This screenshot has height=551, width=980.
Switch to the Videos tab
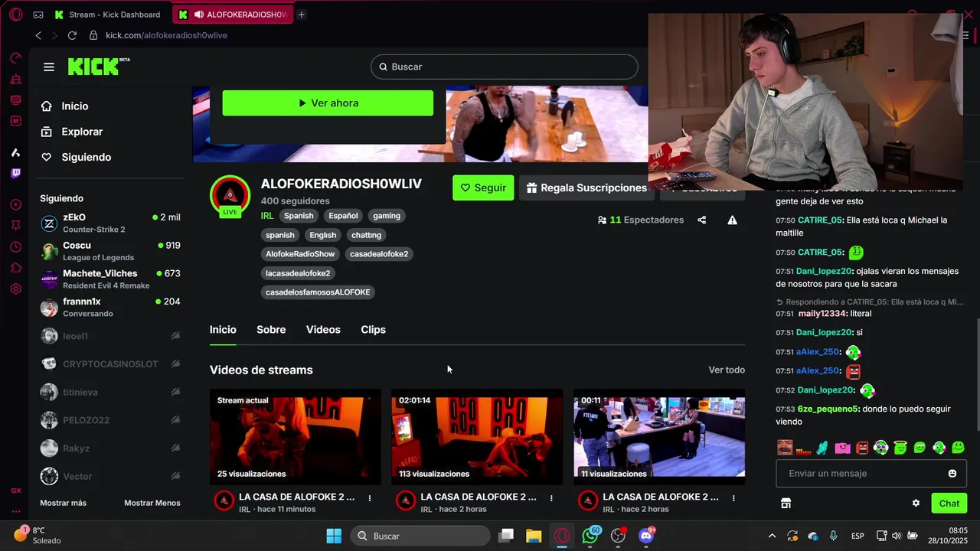[x=323, y=330]
